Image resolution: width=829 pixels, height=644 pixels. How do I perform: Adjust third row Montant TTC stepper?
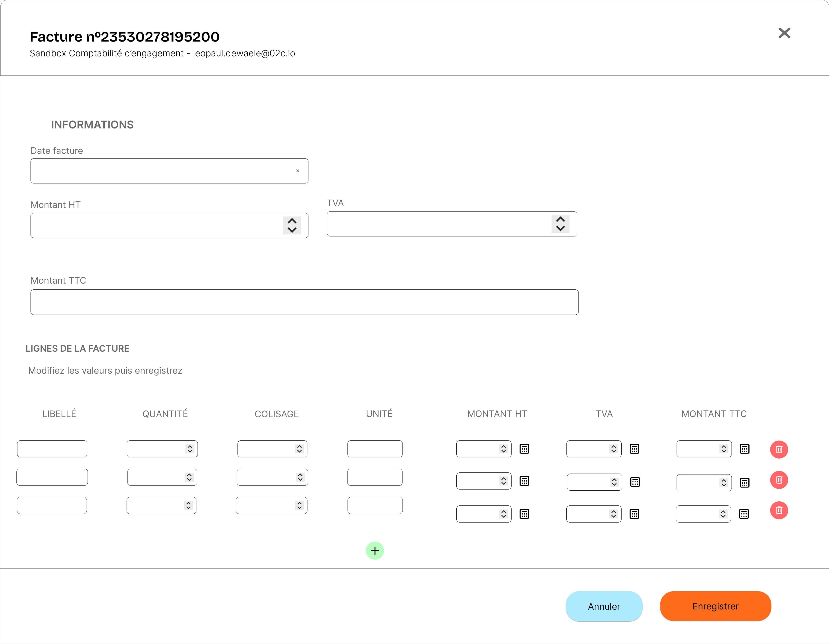click(723, 514)
